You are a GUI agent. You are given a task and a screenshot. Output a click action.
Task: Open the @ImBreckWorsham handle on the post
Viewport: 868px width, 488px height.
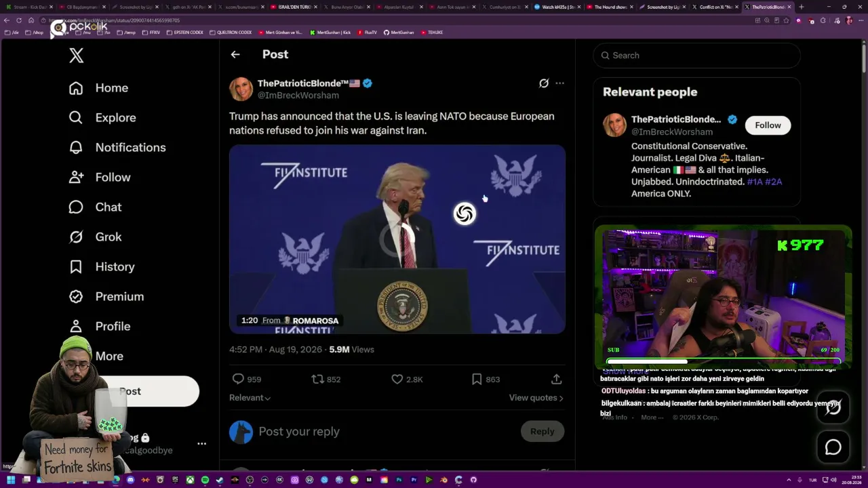point(298,96)
